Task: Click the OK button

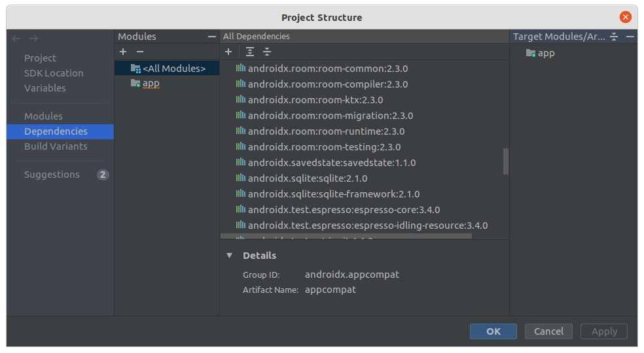Action: pos(493,331)
